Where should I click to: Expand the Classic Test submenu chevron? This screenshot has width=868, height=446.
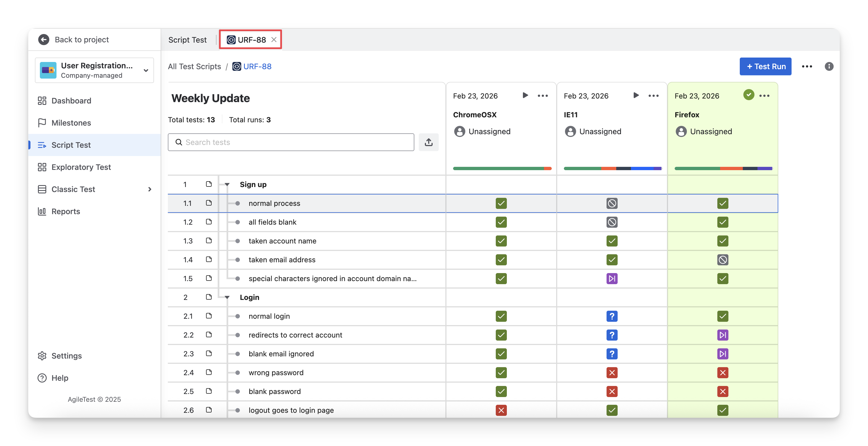(150, 190)
